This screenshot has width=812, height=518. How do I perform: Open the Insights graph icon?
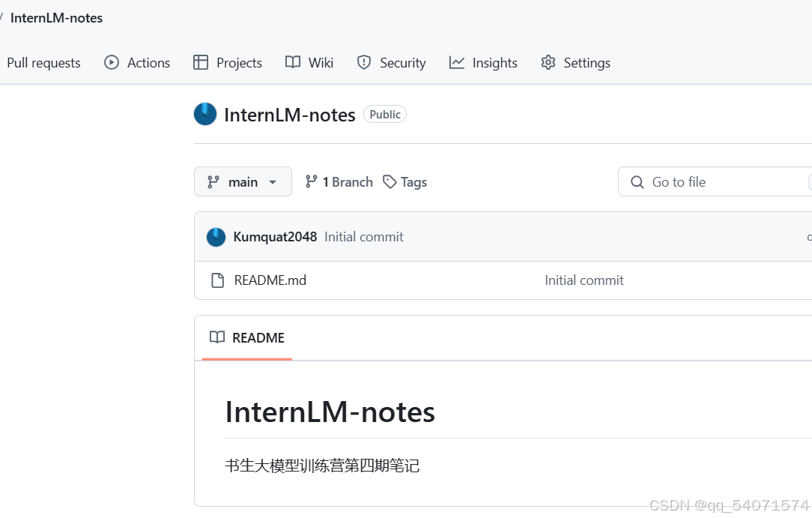[x=457, y=63]
